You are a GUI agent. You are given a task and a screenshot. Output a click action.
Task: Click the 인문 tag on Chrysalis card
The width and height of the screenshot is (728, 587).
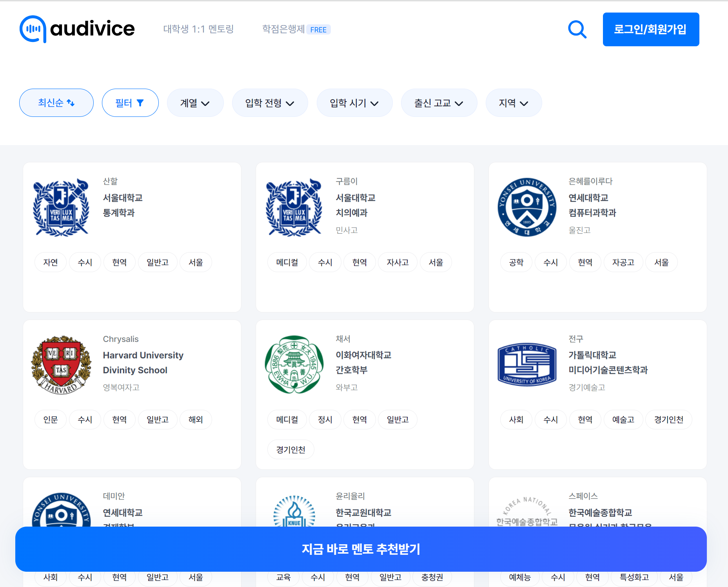[x=51, y=420]
